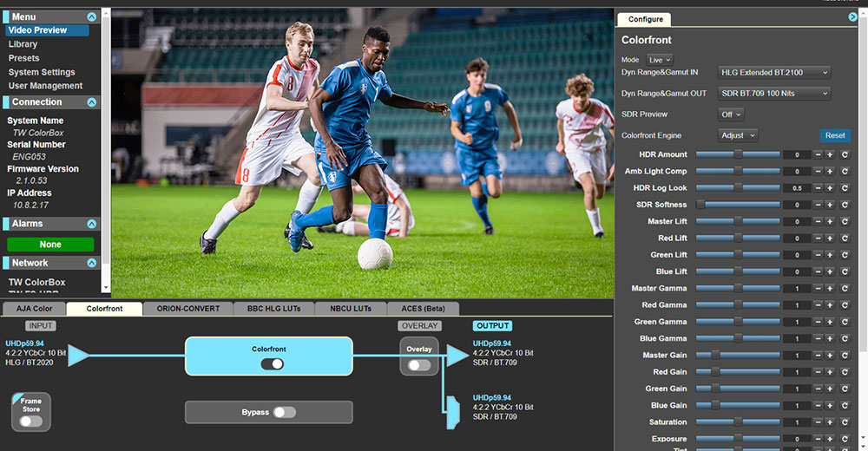Viewport: 868px width, 451px height.
Task: Reset the Green Lift value icon
Action: point(845,255)
